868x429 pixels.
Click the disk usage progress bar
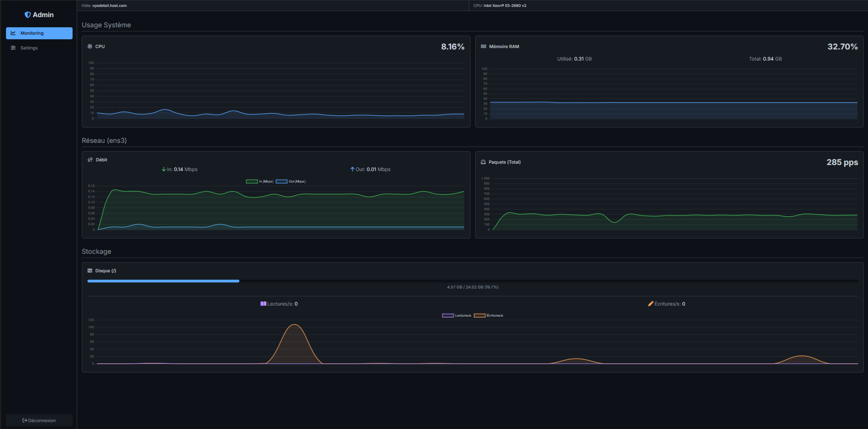[472, 281]
